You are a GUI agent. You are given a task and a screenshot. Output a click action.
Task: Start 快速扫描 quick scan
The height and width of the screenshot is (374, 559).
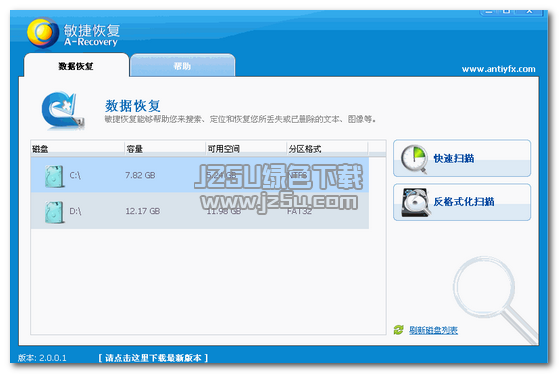pyautogui.click(x=462, y=158)
